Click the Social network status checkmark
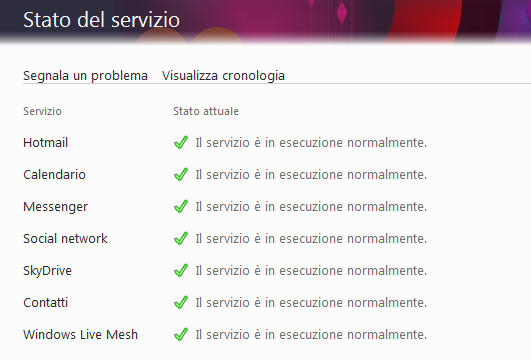This screenshot has height=360, width=531. 181,238
